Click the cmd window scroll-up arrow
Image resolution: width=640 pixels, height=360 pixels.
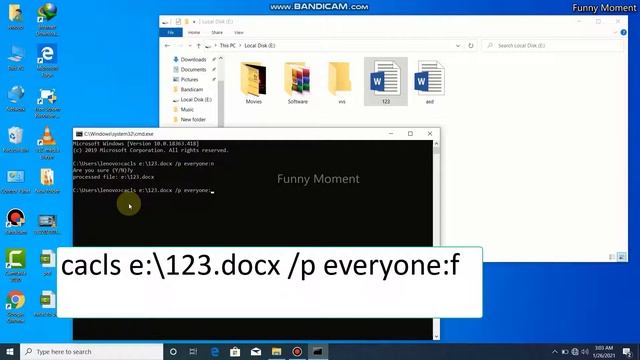(436, 144)
